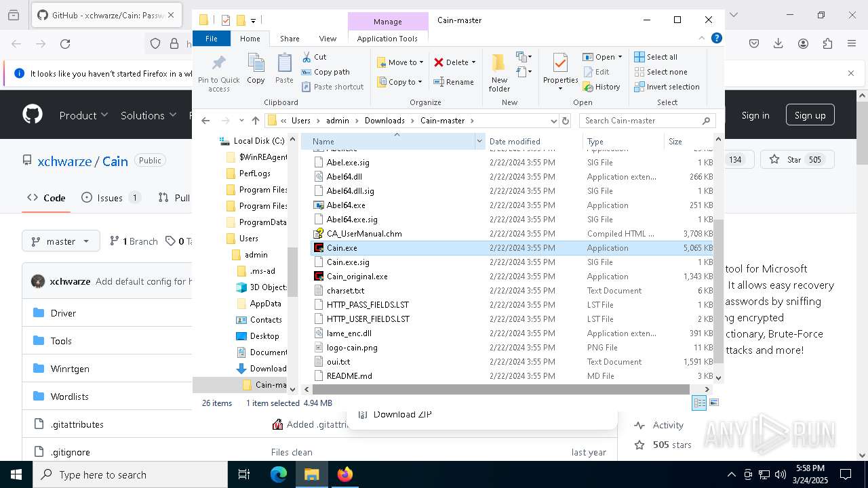
Task: Open Explorer Help question mark icon
Action: [x=716, y=39]
